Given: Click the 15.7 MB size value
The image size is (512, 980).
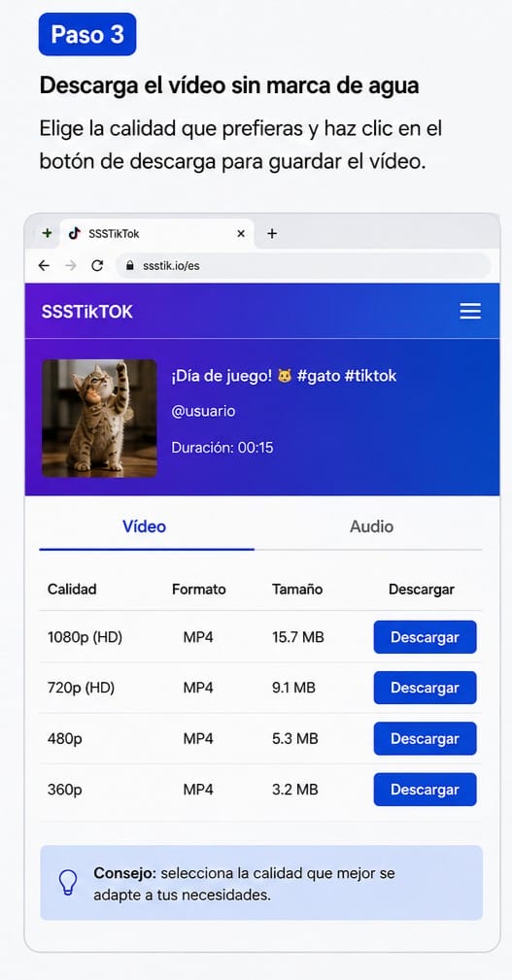Looking at the screenshot, I should 298,637.
